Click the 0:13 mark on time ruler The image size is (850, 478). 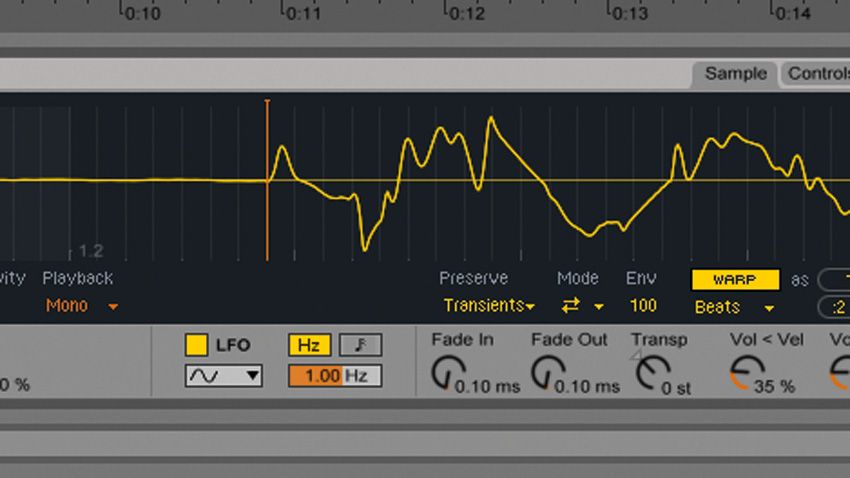[630, 13]
